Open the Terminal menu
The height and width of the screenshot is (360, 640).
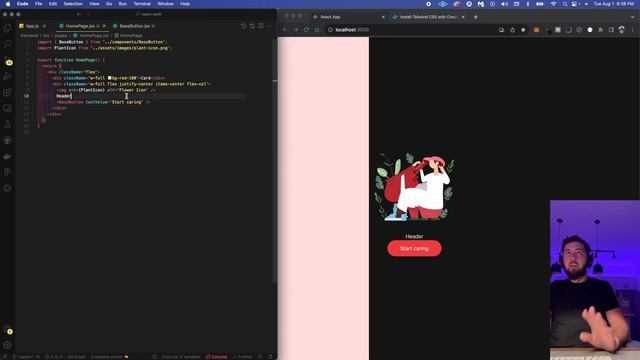(142, 4)
